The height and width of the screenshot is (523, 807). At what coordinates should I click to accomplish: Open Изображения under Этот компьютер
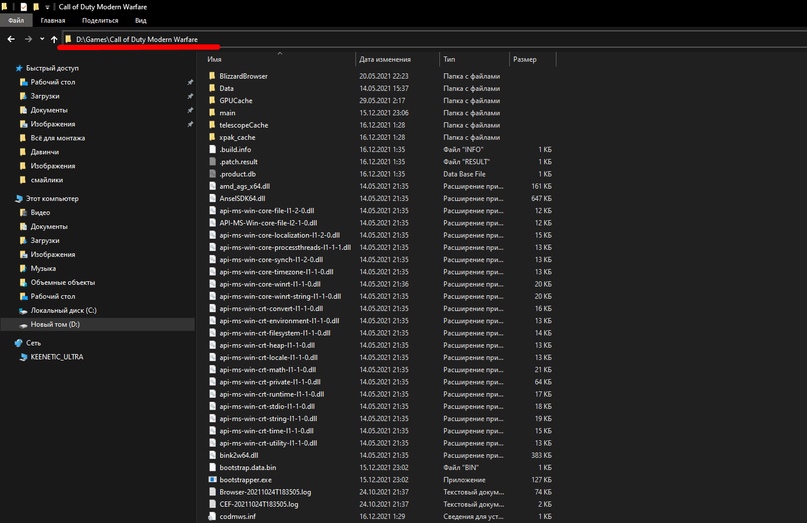coord(52,254)
